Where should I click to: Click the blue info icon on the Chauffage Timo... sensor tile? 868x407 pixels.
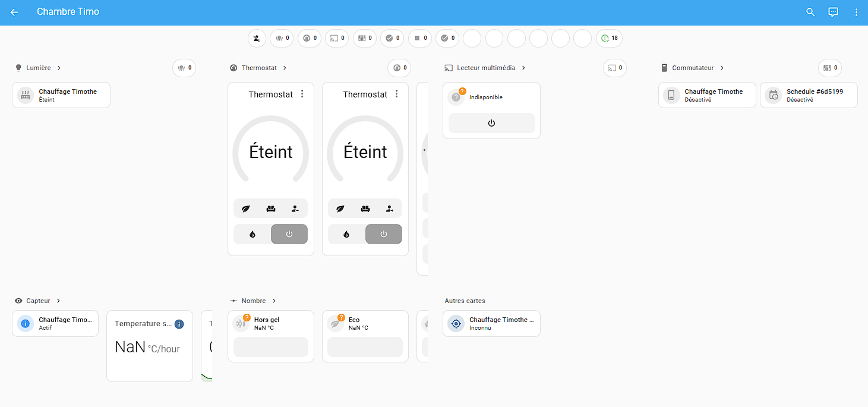[x=26, y=323]
